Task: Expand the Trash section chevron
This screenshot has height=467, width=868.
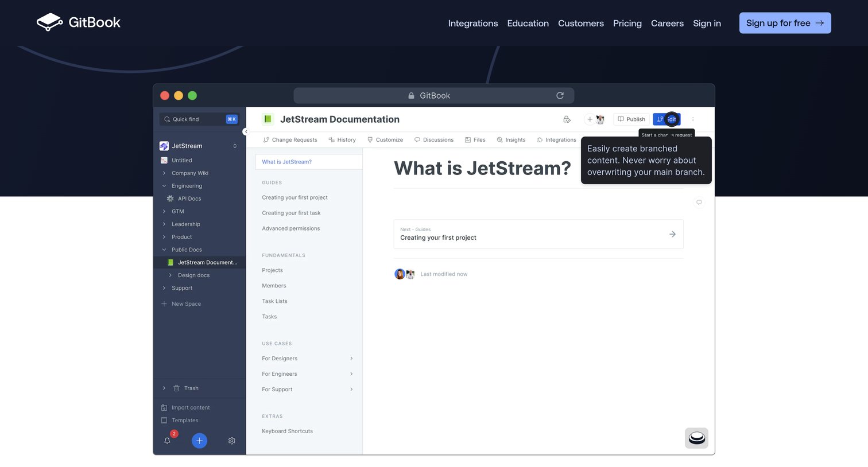Action: tap(164, 388)
